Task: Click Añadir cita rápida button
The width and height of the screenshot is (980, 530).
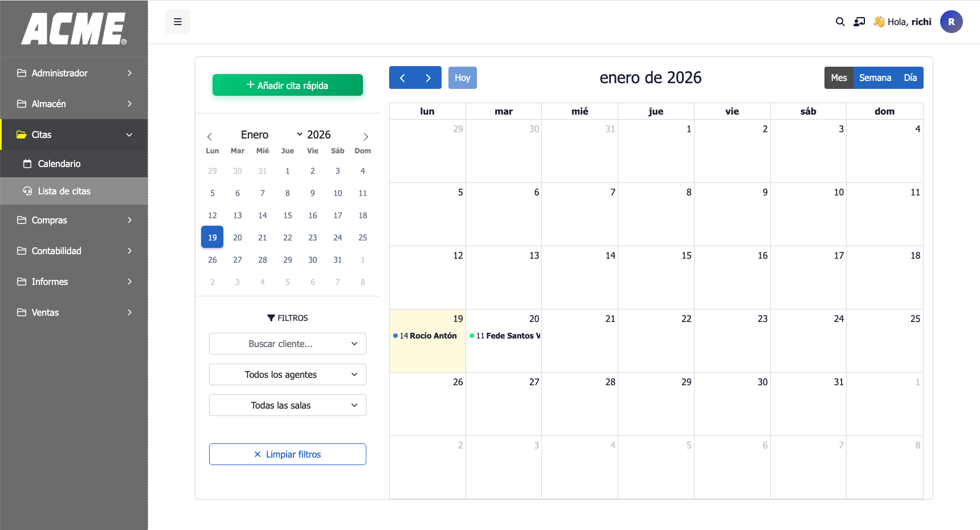Action: (x=287, y=85)
